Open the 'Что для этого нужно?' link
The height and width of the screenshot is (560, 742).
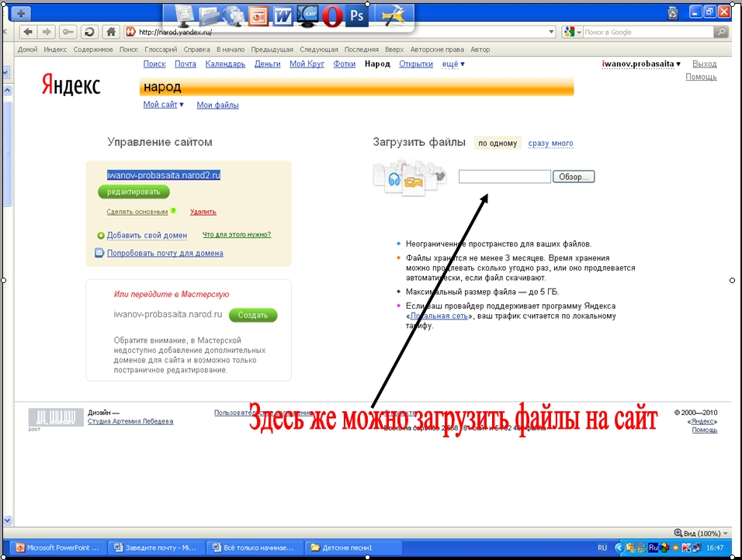[x=237, y=234]
